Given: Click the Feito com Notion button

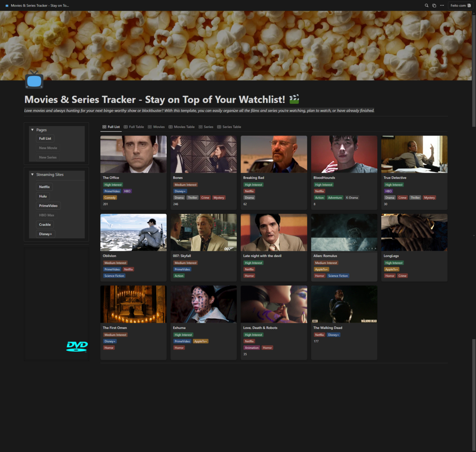Looking at the screenshot, I should click(460, 6).
